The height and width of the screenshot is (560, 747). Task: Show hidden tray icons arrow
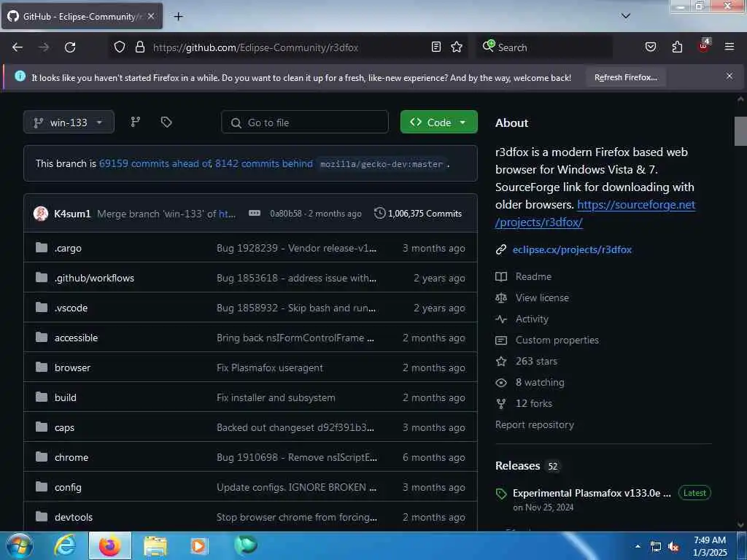coord(638,547)
